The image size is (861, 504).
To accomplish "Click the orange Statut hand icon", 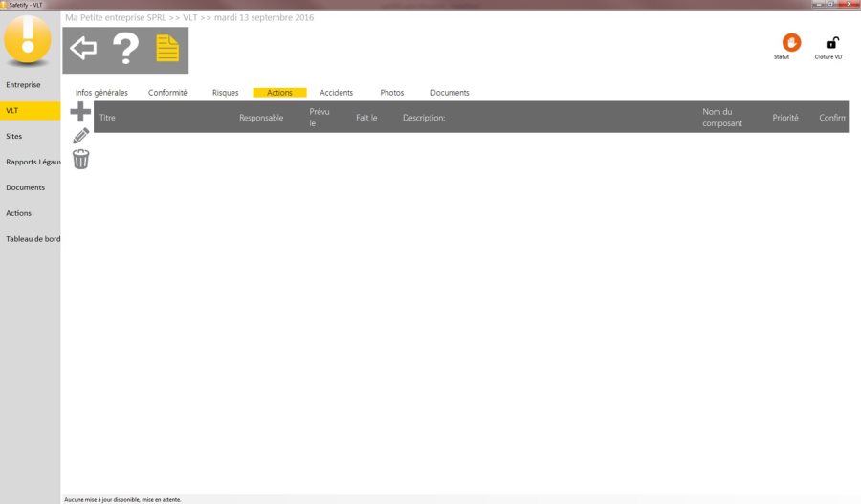I will 791,42.
